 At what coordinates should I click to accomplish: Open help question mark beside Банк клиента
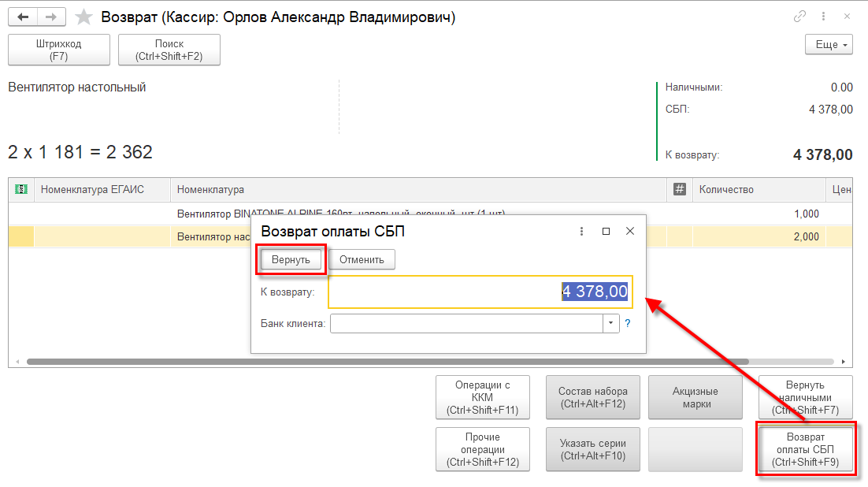pyautogui.click(x=627, y=324)
